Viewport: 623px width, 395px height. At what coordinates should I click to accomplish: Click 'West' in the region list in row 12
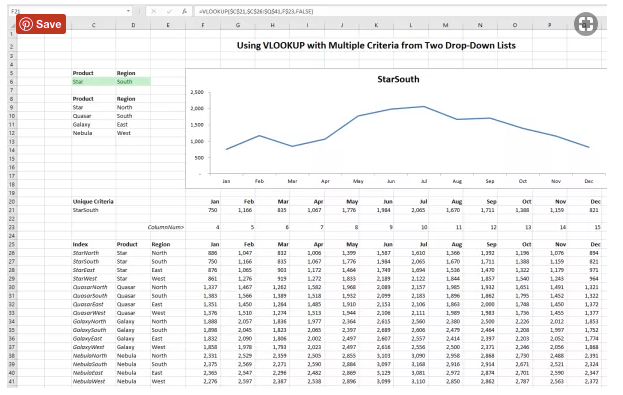[x=124, y=133]
